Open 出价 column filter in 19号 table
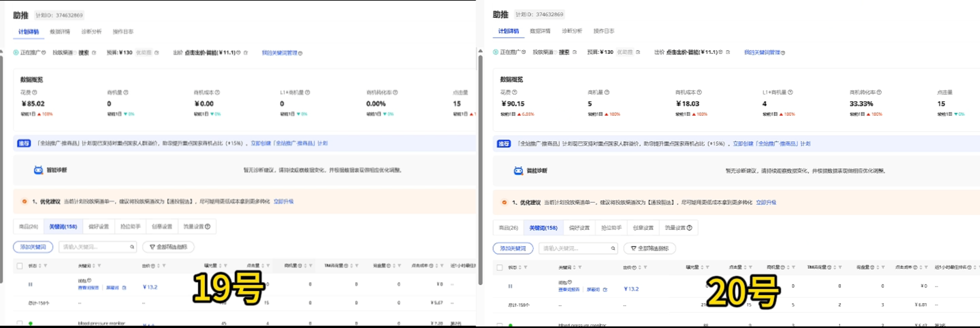 (164, 266)
